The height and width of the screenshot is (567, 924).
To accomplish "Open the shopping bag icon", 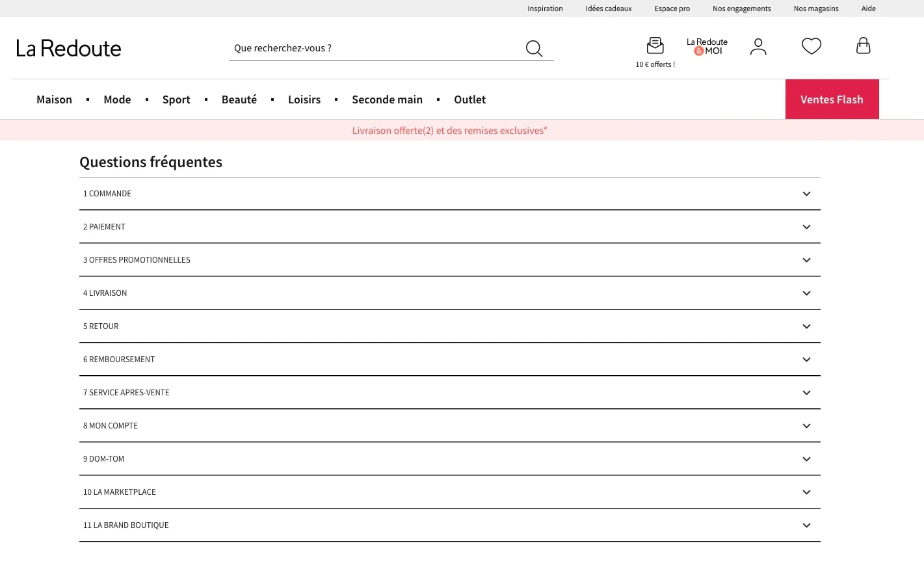I will click(x=863, y=46).
